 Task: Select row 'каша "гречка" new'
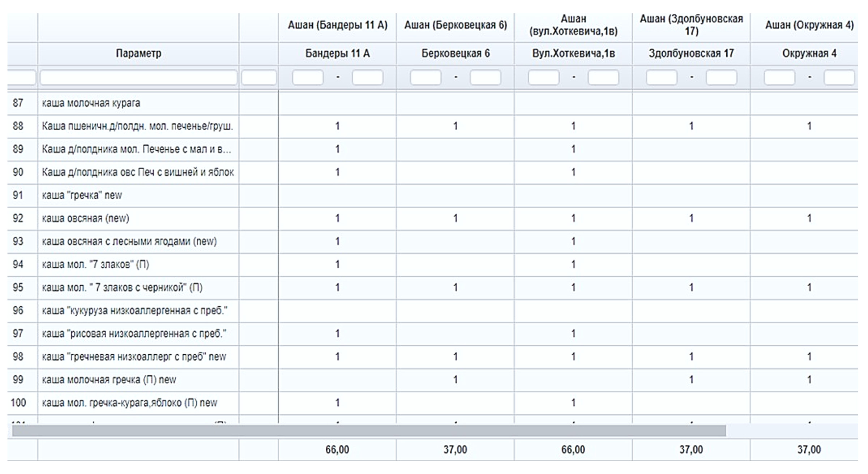pos(433,196)
